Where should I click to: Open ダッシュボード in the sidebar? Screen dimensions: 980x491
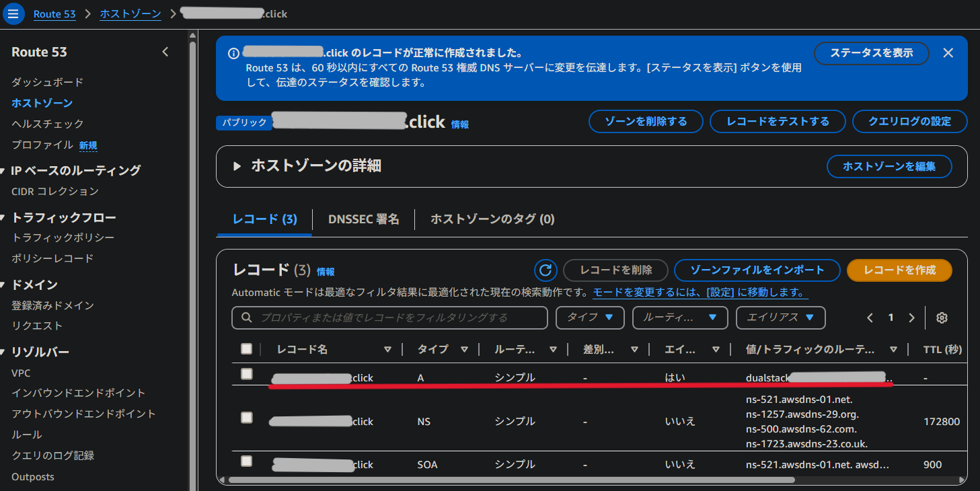(x=47, y=82)
